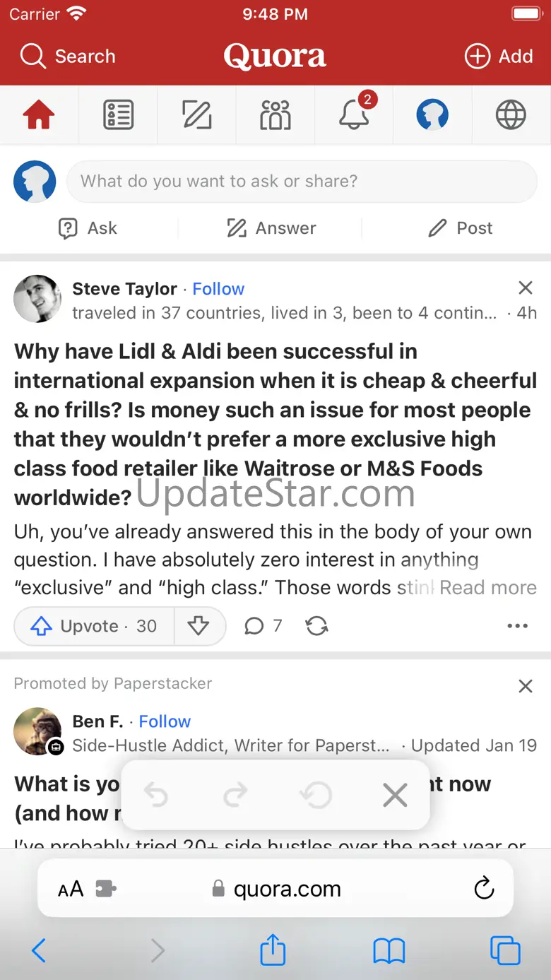
Task: Open the Following list icon
Action: pos(118,115)
